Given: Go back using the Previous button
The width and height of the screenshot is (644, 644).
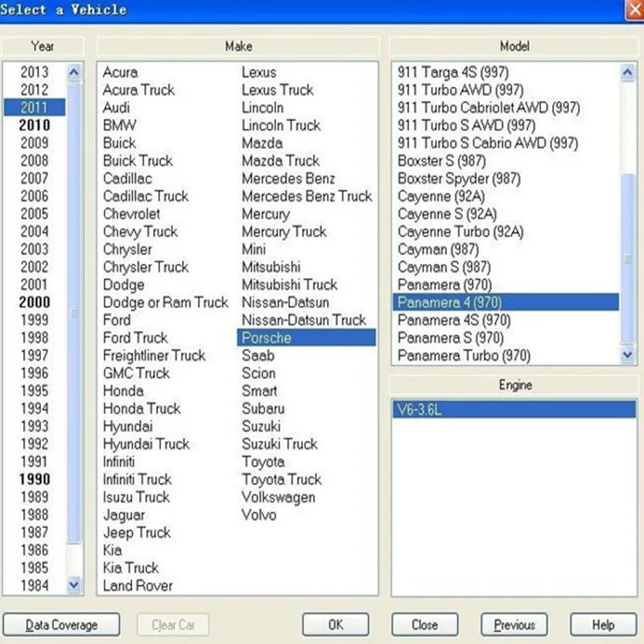Looking at the screenshot, I should tap(514, 624).
